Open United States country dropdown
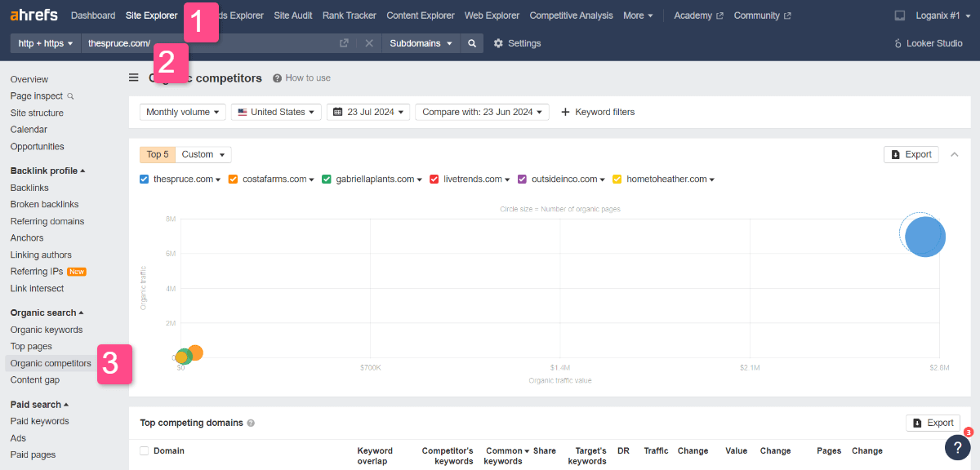 point(276,112)
